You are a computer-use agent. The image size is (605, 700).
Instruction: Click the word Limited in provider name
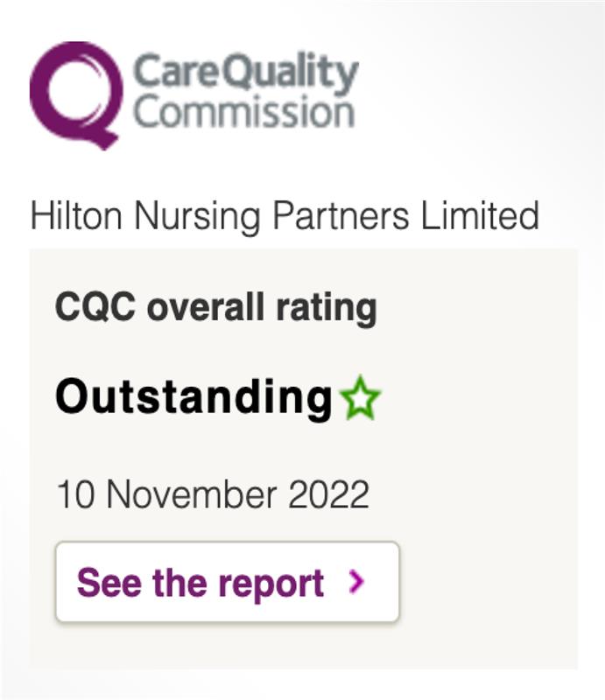(x=480, y=215)
